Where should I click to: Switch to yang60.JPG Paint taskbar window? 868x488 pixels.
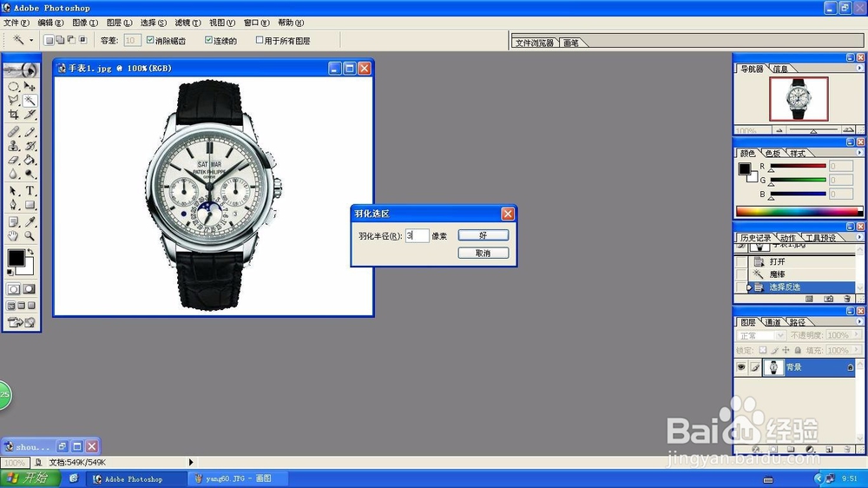tap(238, 478)
